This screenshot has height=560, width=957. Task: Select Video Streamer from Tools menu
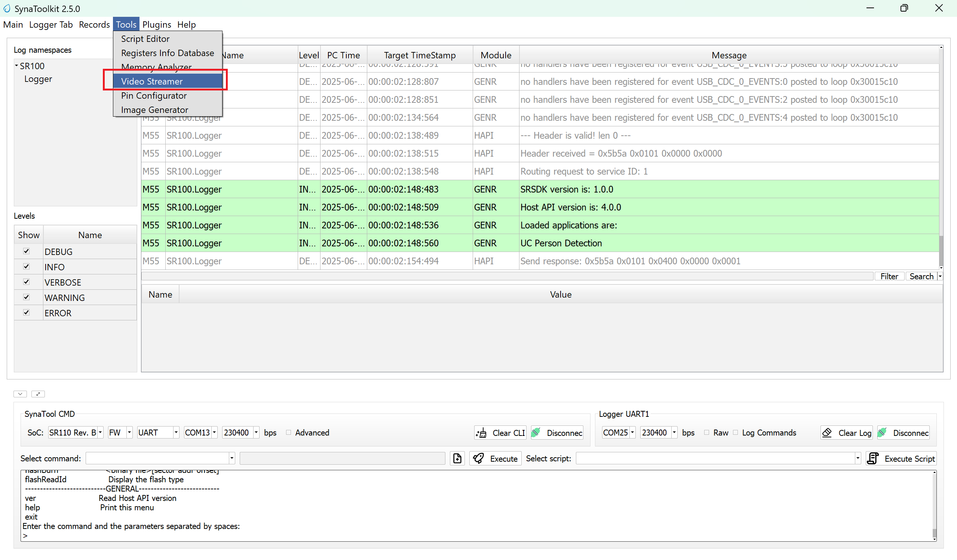point(152,81)
